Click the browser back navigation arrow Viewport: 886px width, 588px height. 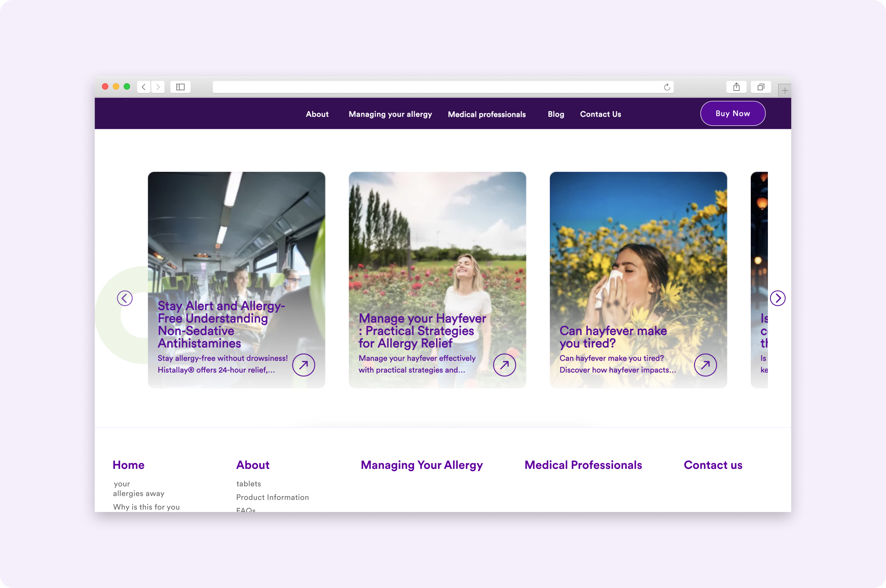[144, 87]
